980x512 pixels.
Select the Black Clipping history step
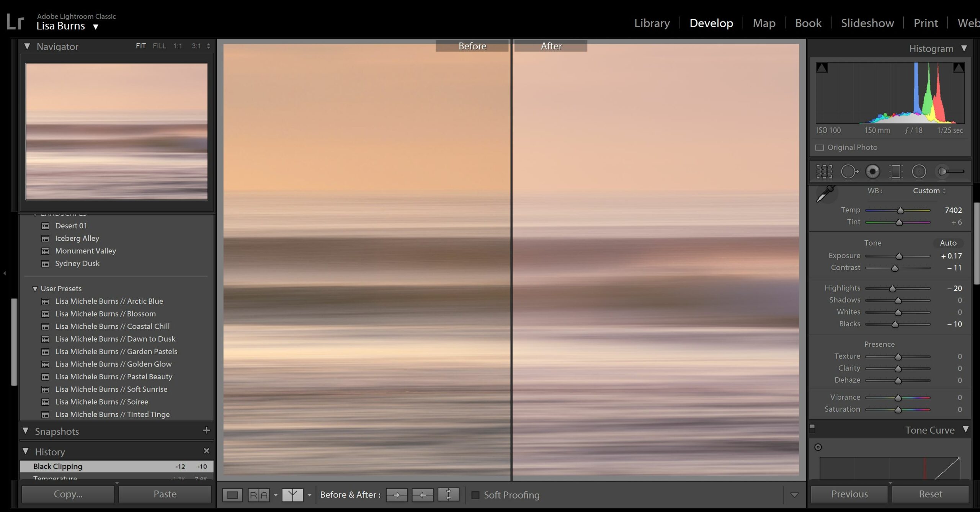click(117, 466)
